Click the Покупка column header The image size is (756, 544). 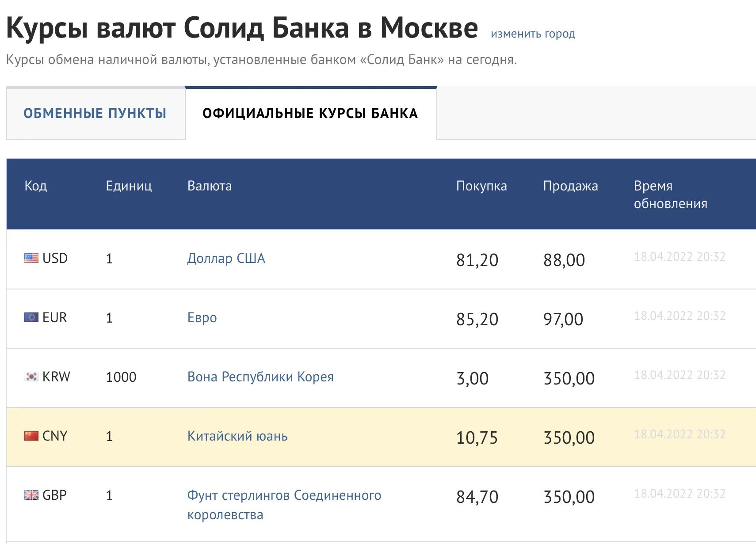(481, 186)
